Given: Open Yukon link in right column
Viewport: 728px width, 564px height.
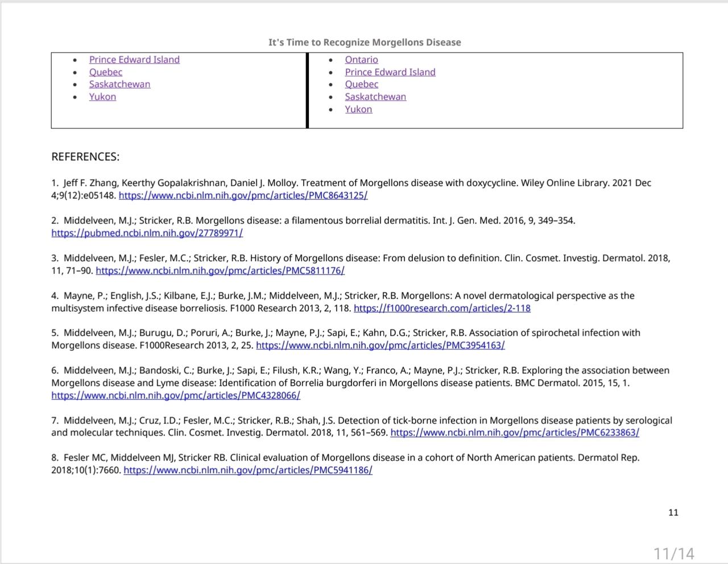Looking at the screenshot, I should tap(358, 109).
